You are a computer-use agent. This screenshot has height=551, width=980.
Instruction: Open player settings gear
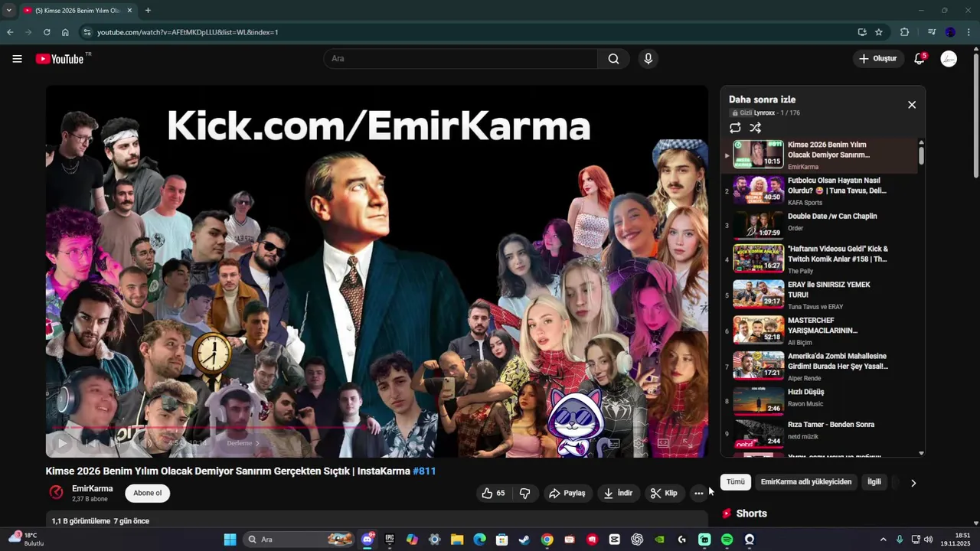tap(639, 443)
